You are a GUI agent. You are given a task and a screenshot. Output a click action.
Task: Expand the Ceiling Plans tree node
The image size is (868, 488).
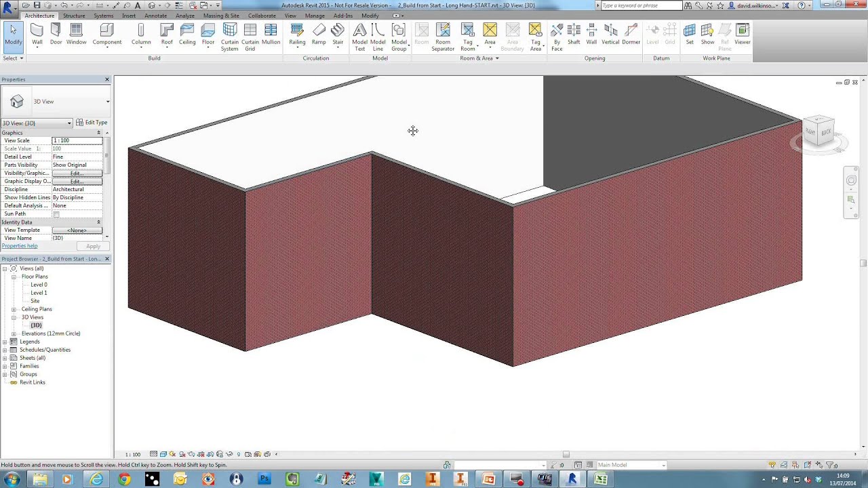(14, 309)
